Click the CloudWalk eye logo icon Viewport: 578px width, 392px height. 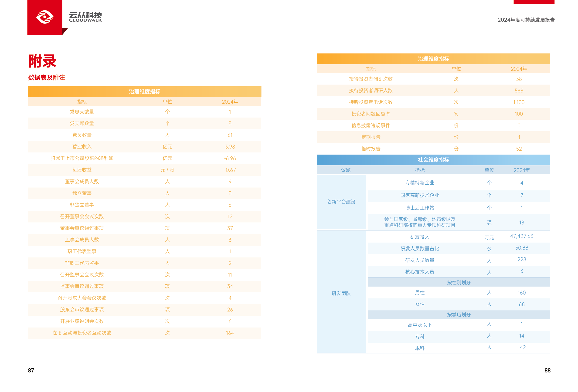(45, 17)
